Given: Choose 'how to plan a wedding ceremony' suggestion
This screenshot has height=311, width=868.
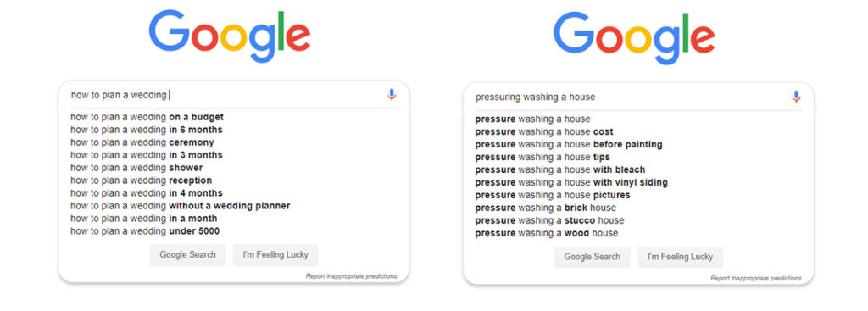Looking at the screenshot, I should pos(142,142).
